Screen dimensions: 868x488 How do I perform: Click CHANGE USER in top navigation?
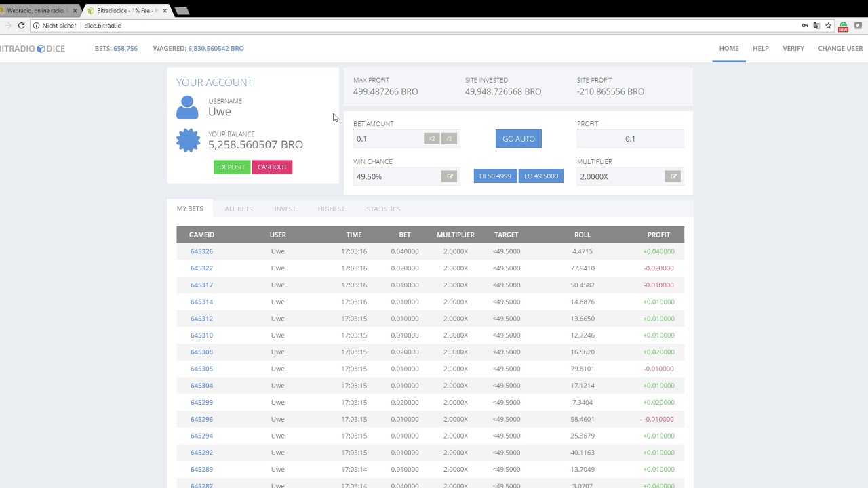click(x=840, y=49)
